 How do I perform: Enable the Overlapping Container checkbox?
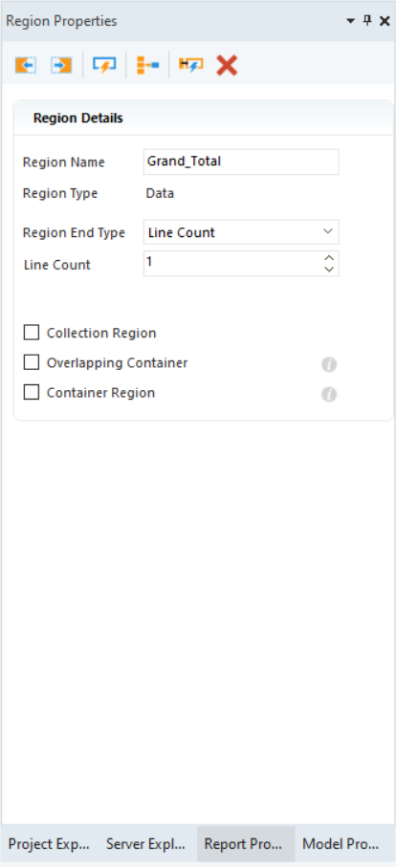pos(32,362)
